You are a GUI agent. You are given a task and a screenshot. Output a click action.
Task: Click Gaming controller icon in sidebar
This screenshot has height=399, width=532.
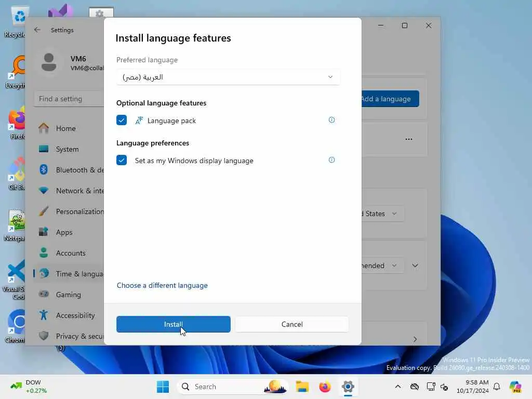tap(44, 294)
